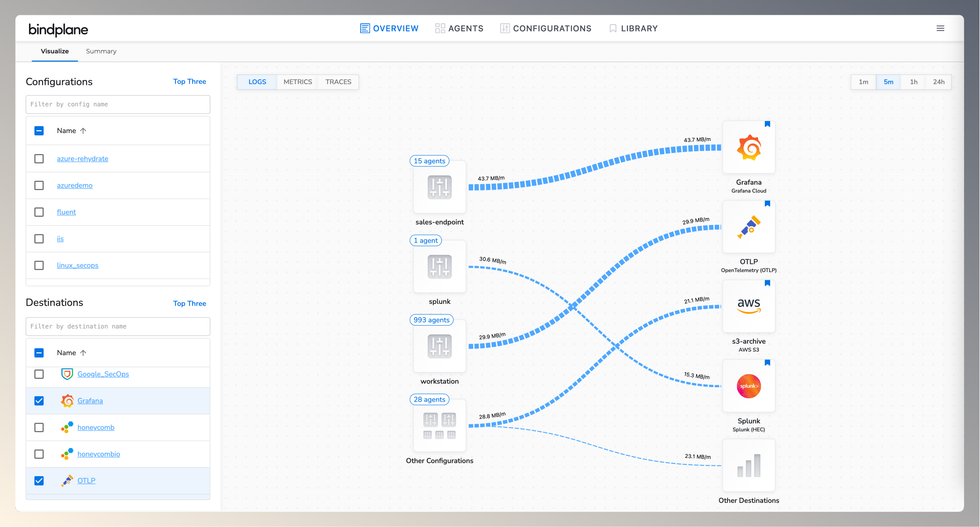Open the linux_secops configuration link
The height and width of the screenshot is (527, 980).
(78, 265)
